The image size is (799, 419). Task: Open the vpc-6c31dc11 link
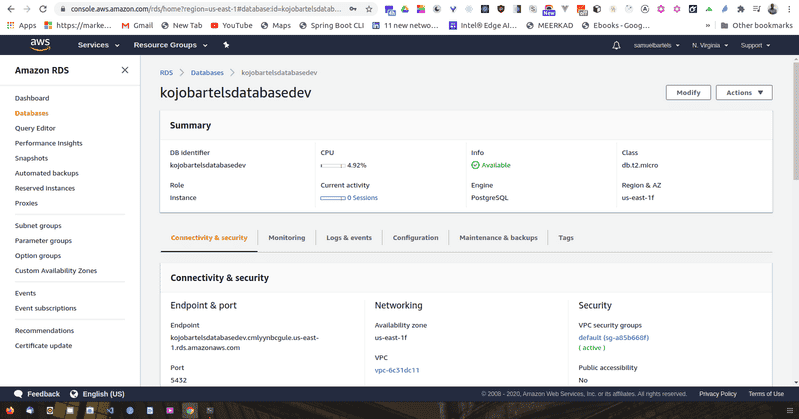pos(396,370)
